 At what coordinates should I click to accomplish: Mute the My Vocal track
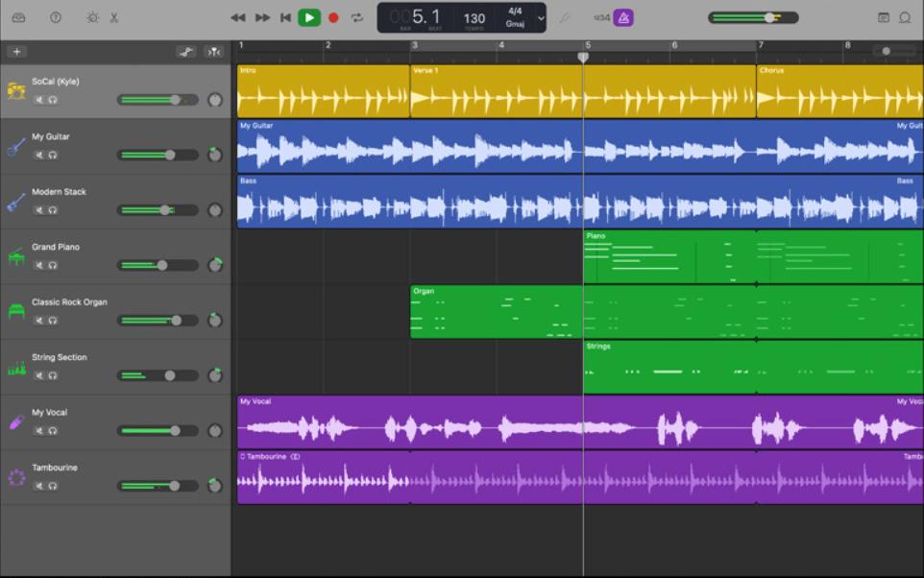tap(39, 430)
